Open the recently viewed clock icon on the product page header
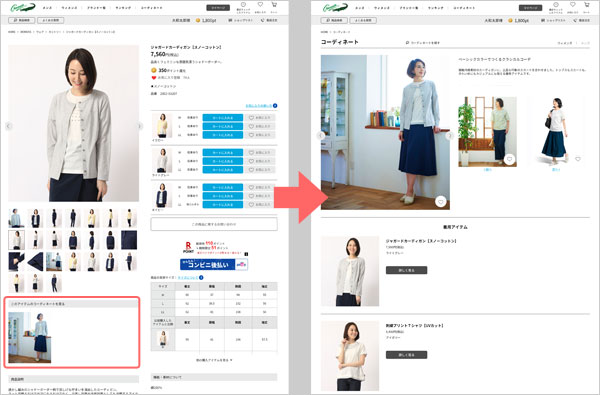The height and width of the screenshot is (395, 600). point(243,5)
